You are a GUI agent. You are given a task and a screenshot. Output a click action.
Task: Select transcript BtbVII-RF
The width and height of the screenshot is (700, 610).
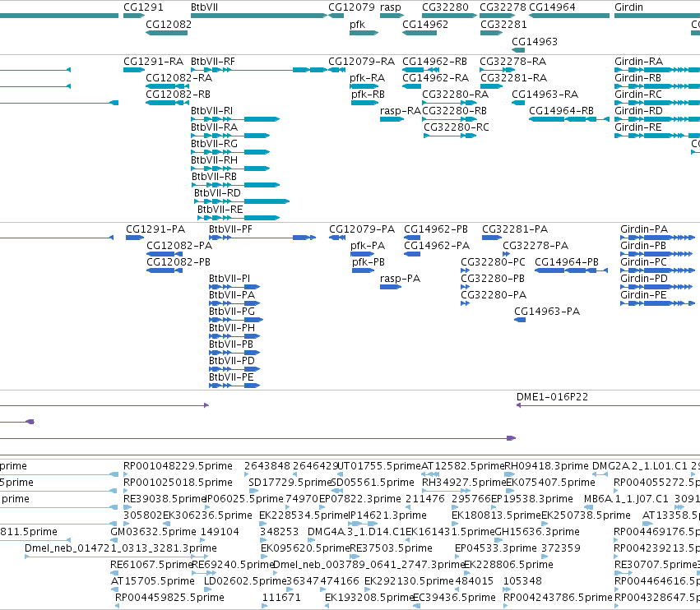tap(259, 70)
